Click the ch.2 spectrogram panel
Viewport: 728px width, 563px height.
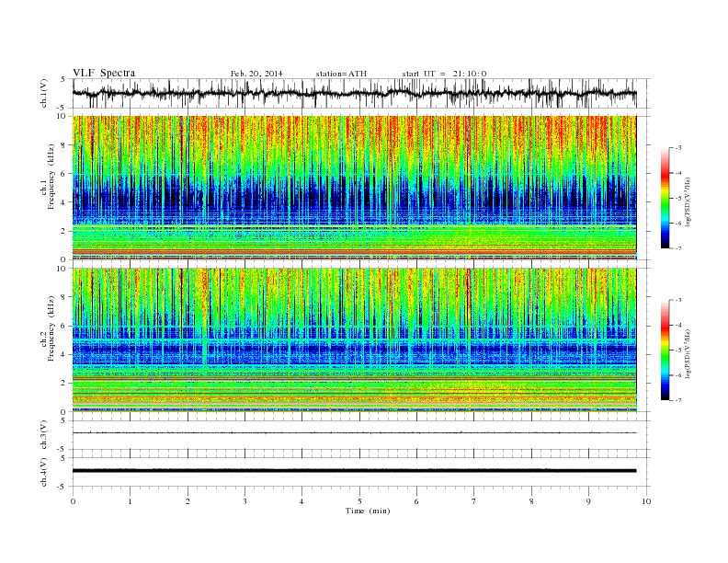[x=355, y=339]
